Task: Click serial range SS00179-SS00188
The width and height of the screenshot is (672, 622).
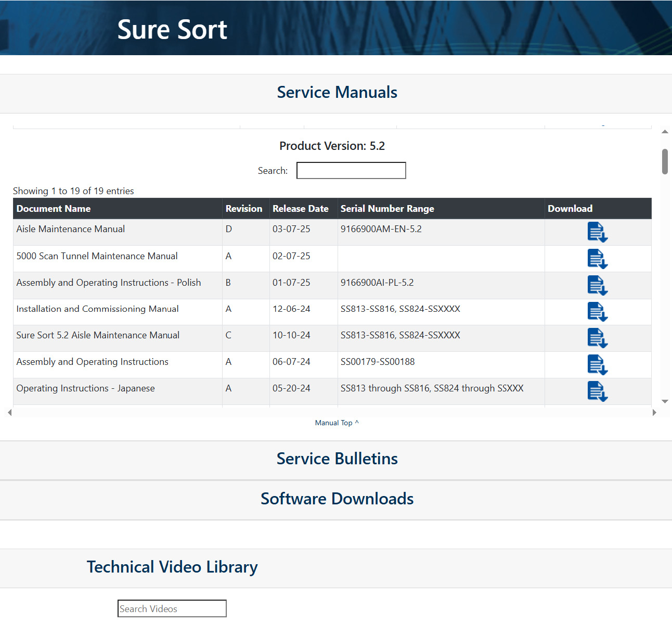Action: (x=378, y=362)
